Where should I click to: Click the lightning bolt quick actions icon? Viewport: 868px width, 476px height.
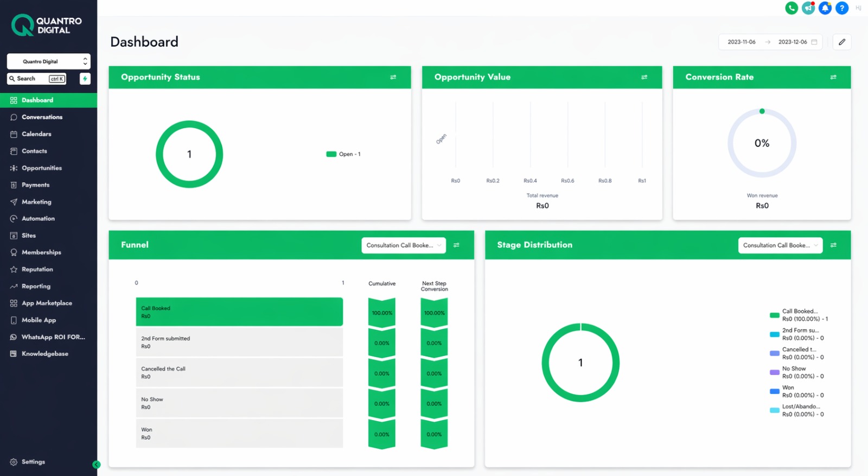pyautogui.click(x=85, y=79)
